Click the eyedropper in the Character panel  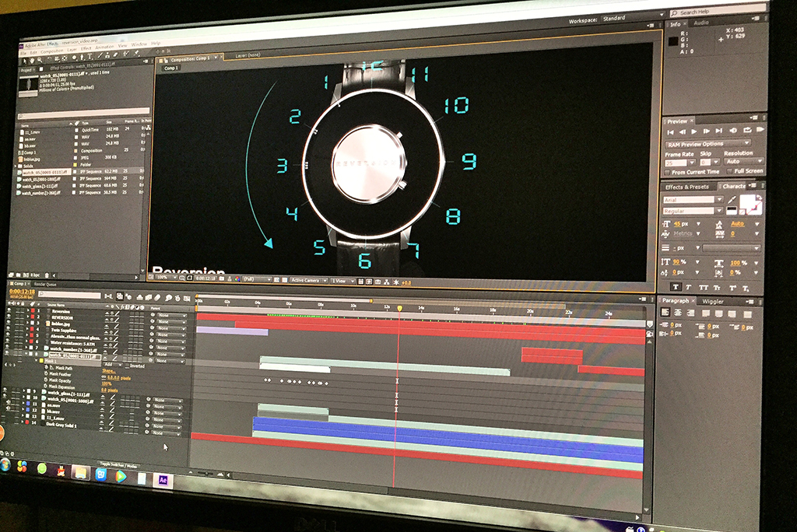pyautogui.click(x=732, y=201)
